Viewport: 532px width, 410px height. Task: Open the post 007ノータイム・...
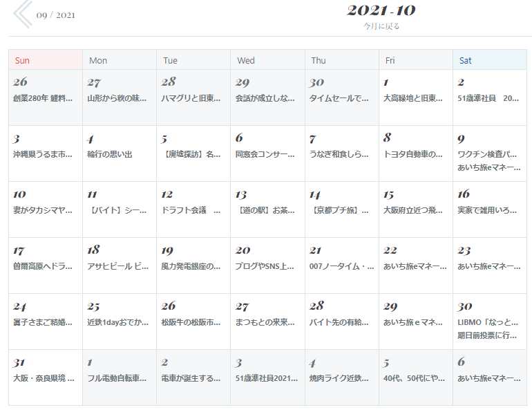342,266
